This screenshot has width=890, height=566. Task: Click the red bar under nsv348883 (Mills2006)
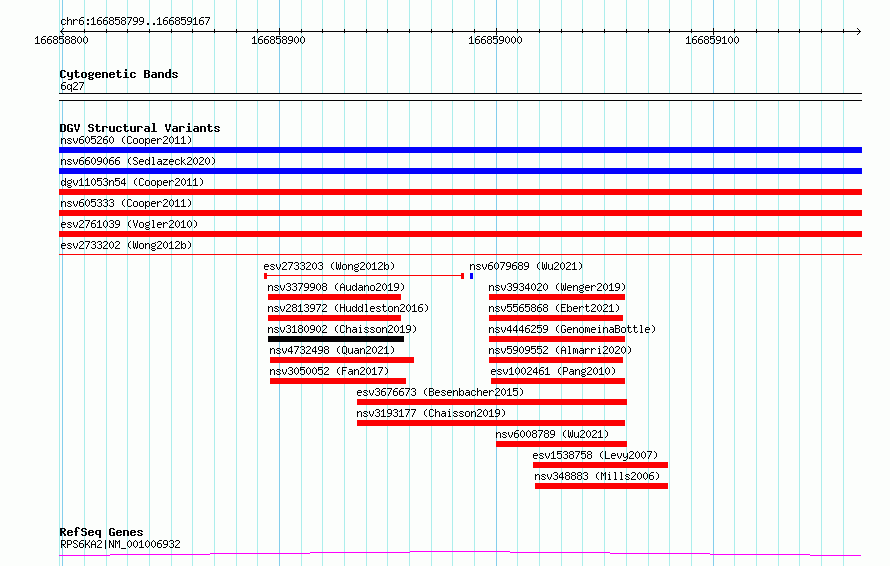click(601, 486)
